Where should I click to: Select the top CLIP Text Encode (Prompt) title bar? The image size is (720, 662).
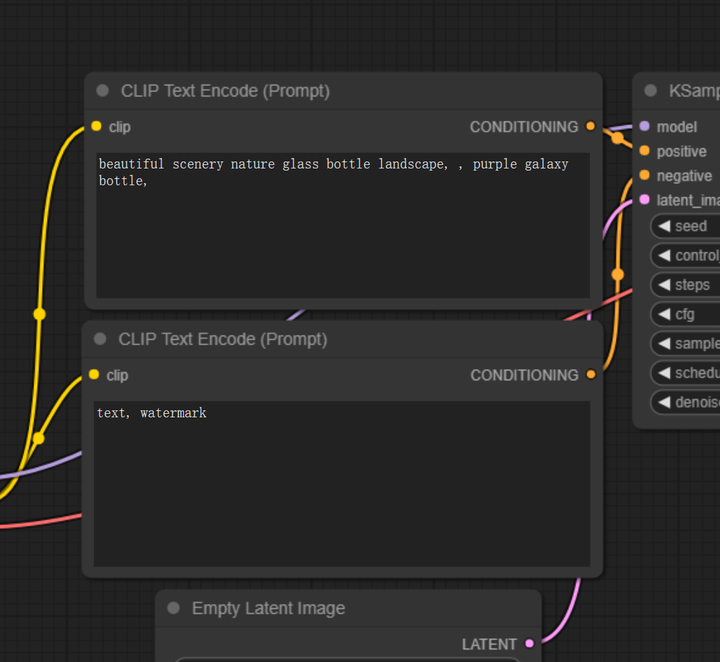tap(343, 91)
